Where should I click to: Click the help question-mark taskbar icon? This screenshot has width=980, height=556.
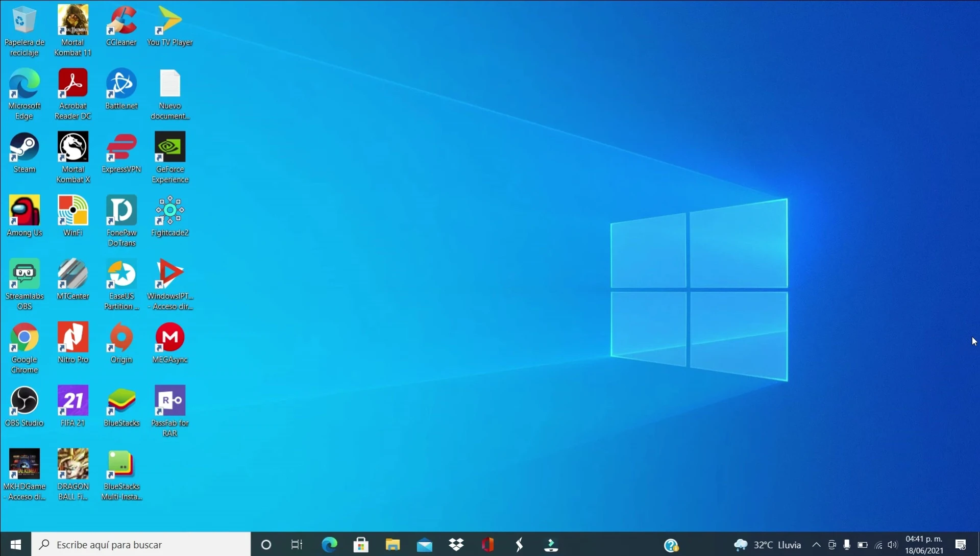[671, 545]
